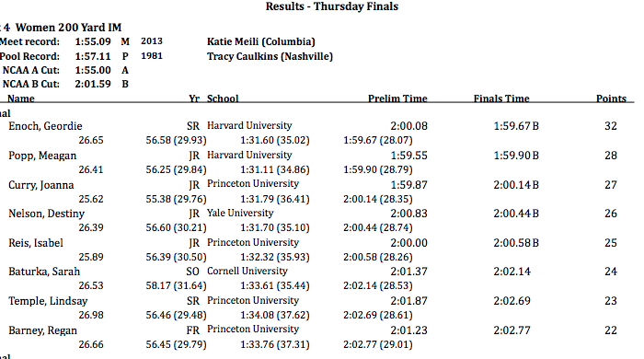Viewport: 644px width, 359px height.
Task: Click Cornell University in Baturka's row
Action: pyautogui.click(x=247, y=272)
